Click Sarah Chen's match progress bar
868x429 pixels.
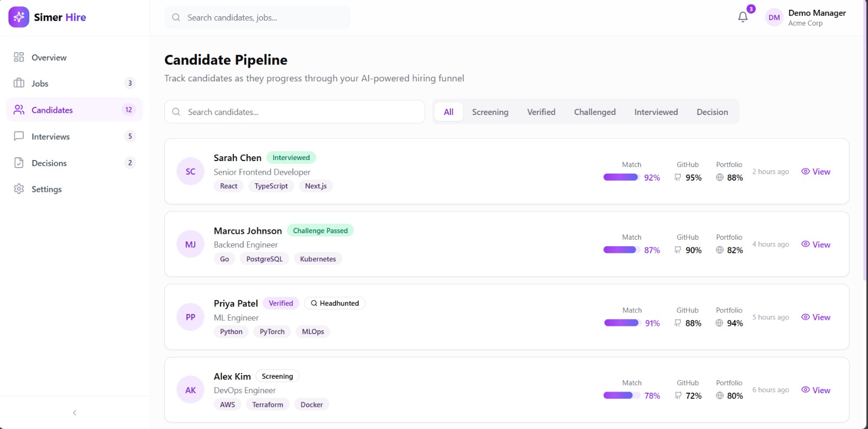click(x=621, y=177)
